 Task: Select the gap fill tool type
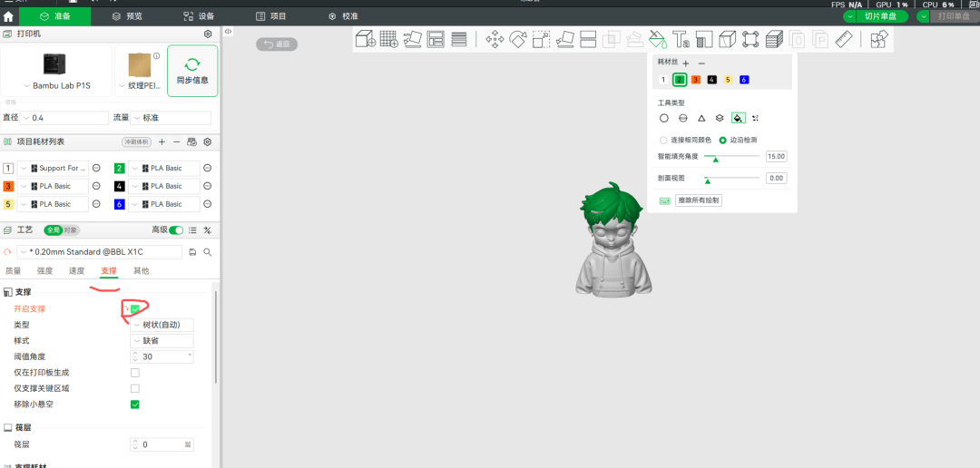click(756, 118)
